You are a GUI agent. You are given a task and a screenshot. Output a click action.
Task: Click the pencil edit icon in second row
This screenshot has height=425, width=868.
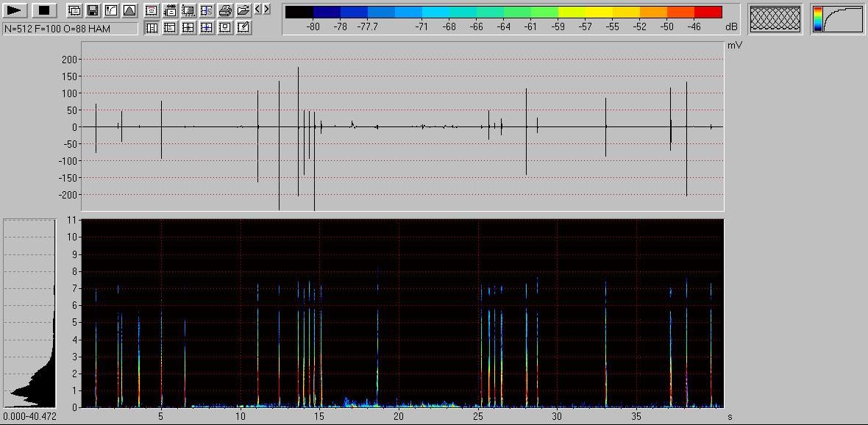point(243,28)
